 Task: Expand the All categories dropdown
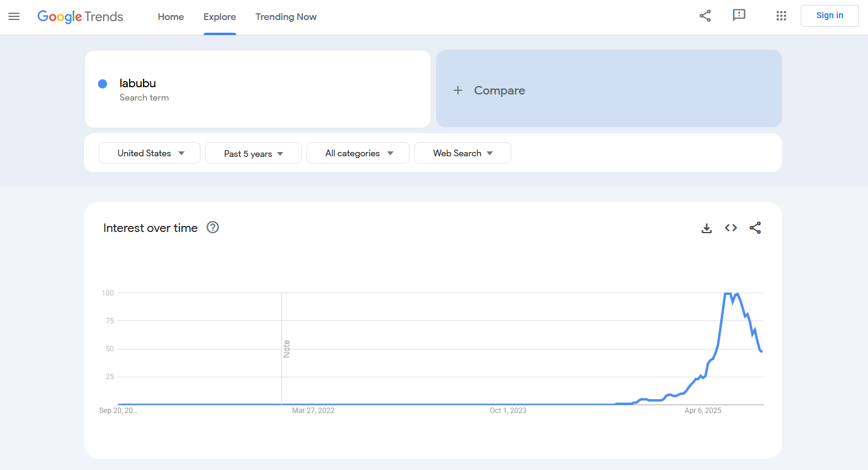click(358, 153)
